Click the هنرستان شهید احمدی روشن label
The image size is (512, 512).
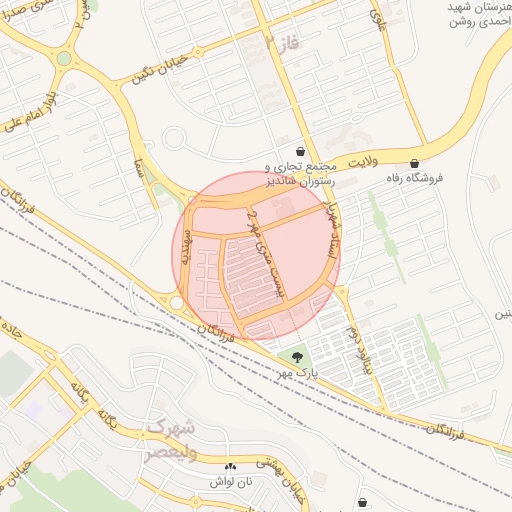pos(480,15)
